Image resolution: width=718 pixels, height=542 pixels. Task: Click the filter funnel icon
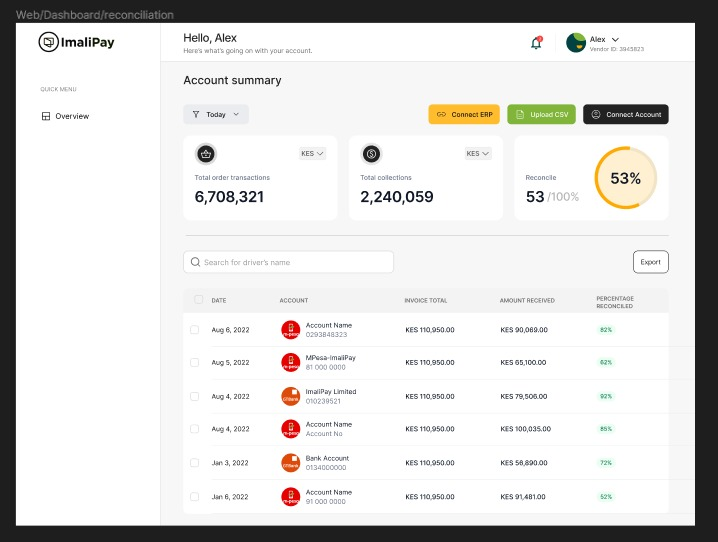click(x=196, y=114)
